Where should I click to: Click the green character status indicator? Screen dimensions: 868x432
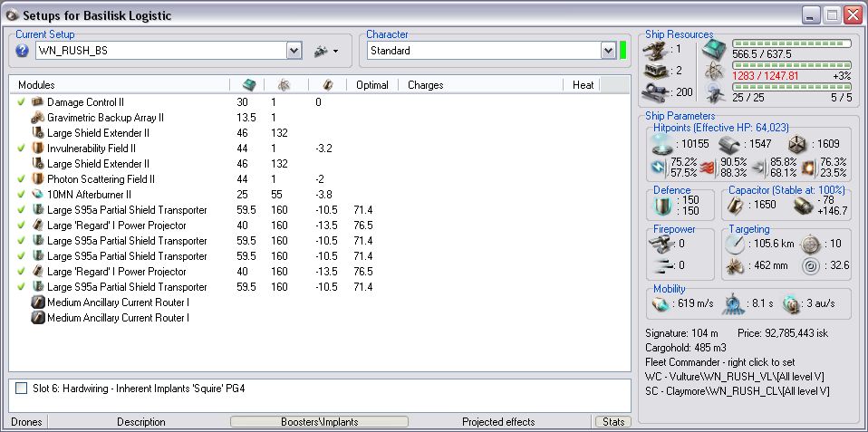pos(622,51)
